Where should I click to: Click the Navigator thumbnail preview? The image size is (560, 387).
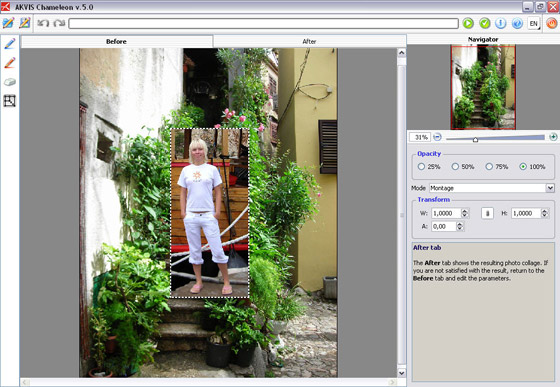coord(483,87)
